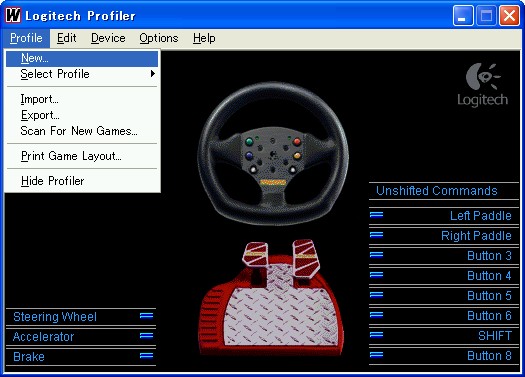Click the blue bars icon beside SHIFT

tap(376, 335)
